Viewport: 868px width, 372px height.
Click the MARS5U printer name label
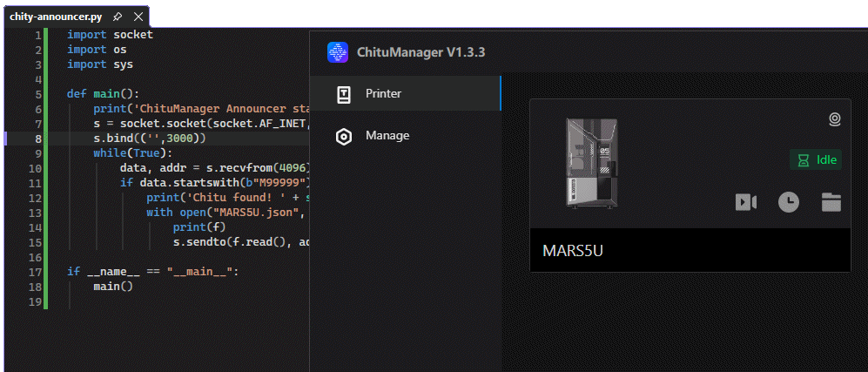[x=573, y=251]
